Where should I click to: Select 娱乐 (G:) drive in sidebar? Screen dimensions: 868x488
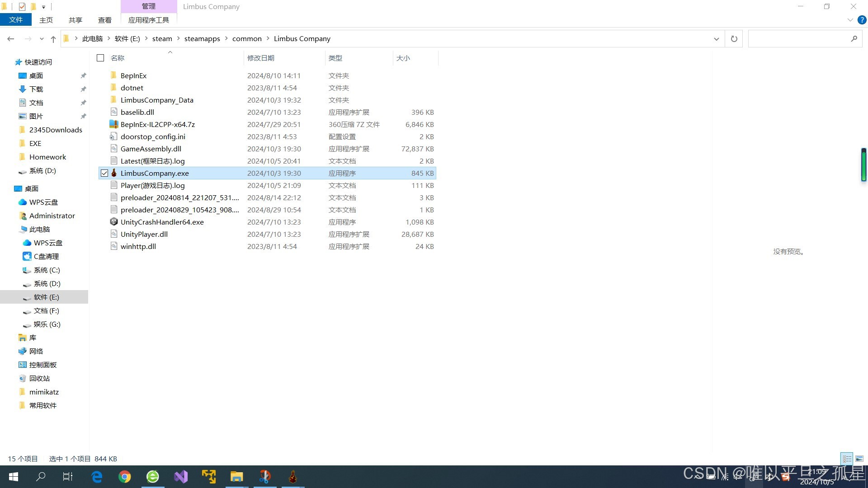(47, 324)
